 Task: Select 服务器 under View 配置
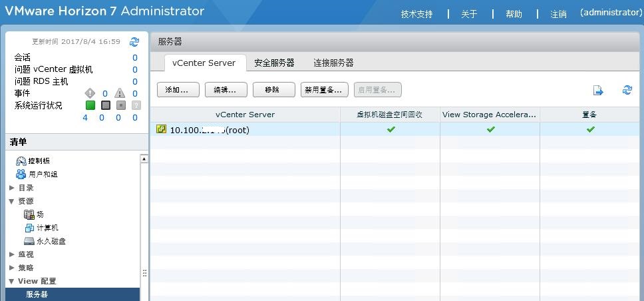pos(73,294)
